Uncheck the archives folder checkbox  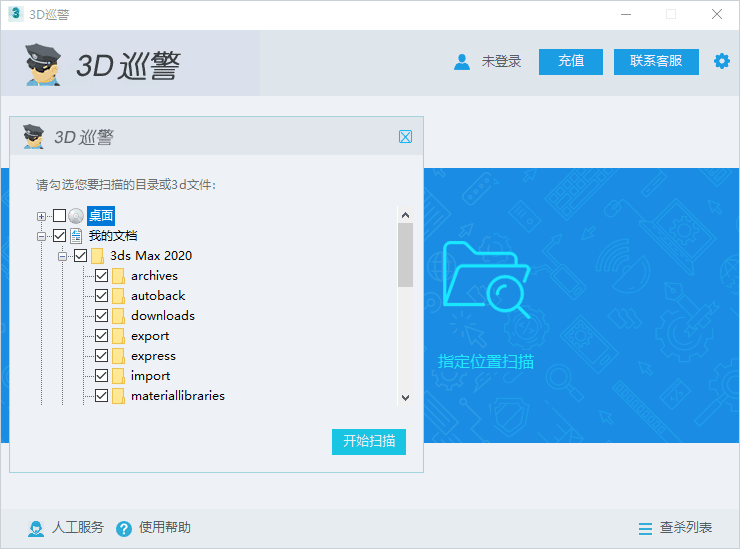click(101, 276)
